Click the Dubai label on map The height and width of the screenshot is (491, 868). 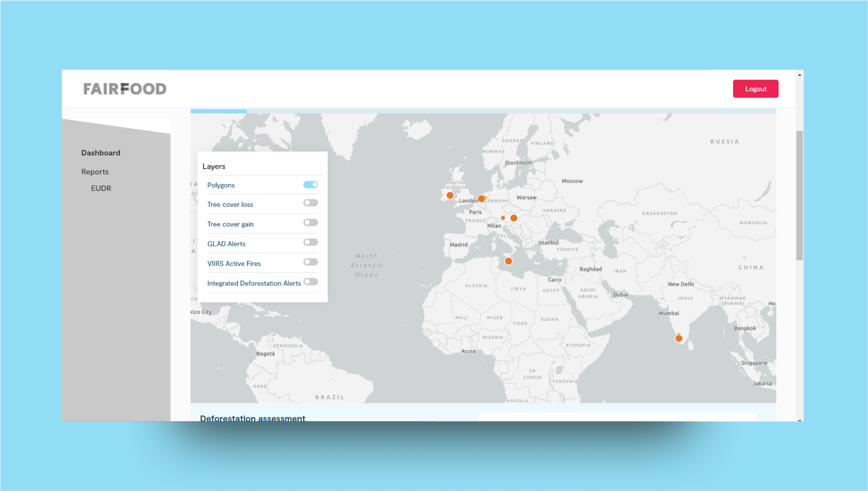tap(621, 295)
